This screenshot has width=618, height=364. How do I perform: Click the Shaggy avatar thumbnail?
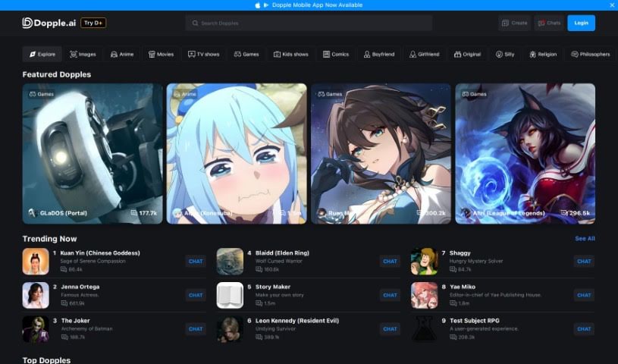(424, 262)
